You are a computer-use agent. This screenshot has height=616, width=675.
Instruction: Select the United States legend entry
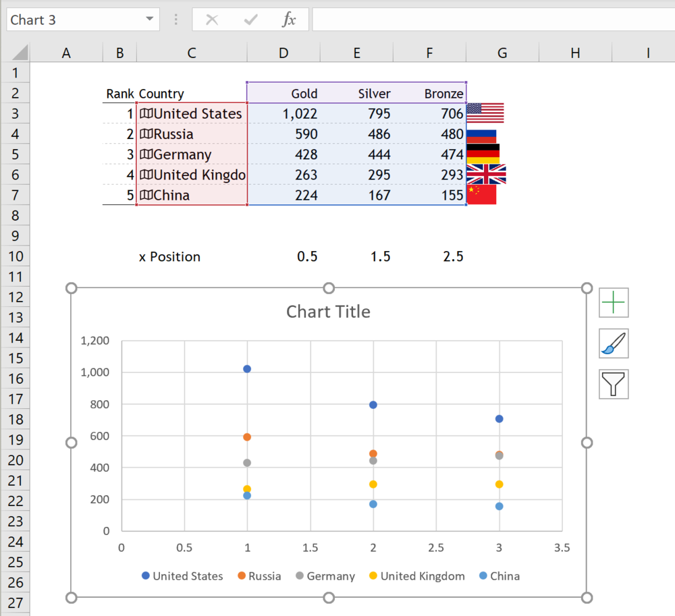182,576
